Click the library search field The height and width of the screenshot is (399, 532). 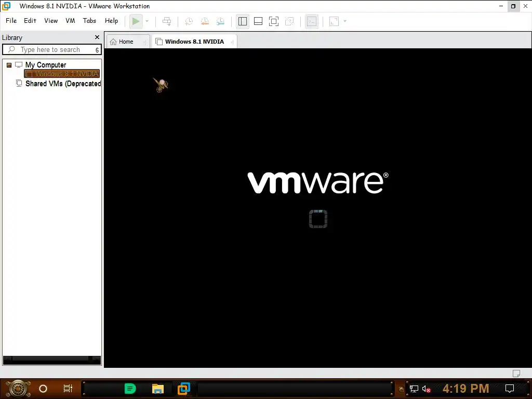tap(51, 49)
